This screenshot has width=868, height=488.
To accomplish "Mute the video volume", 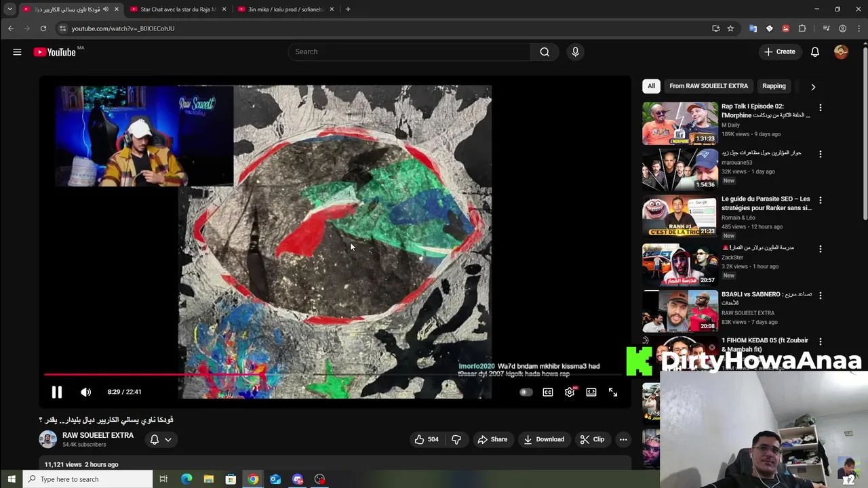I will click(x=86, y=392).
